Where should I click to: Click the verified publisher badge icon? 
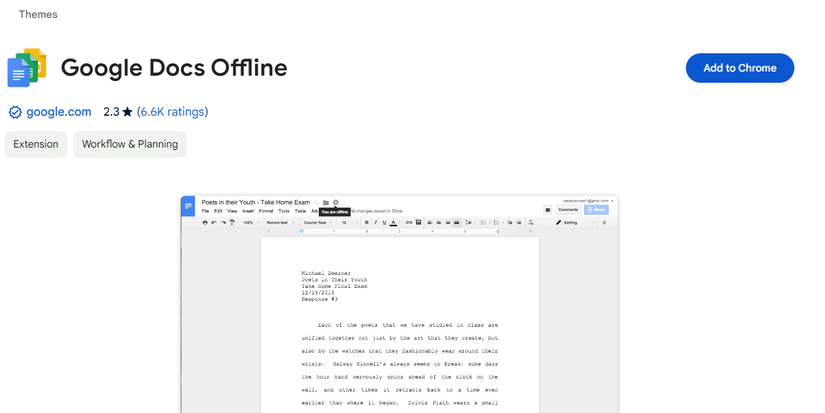[15, 112]
